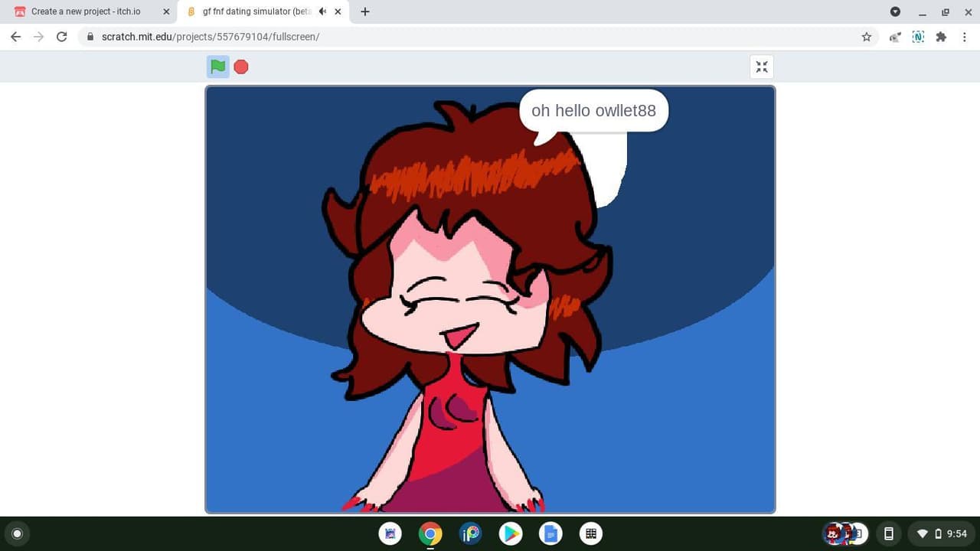Bookmark this page with the star icon
Image resolution: width=980 pixels, height=551 pixels.
tap(867, 37)
